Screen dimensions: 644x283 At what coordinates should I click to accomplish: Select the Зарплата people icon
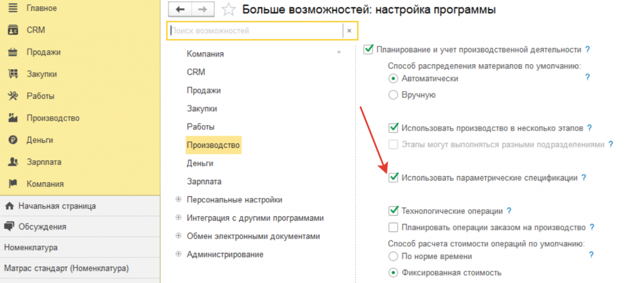pos(13,162)
